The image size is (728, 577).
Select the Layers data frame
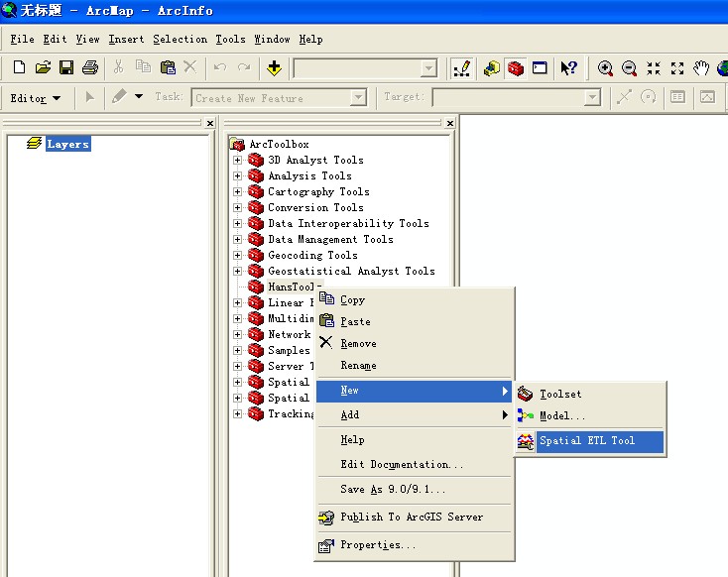tap(67, 144)
